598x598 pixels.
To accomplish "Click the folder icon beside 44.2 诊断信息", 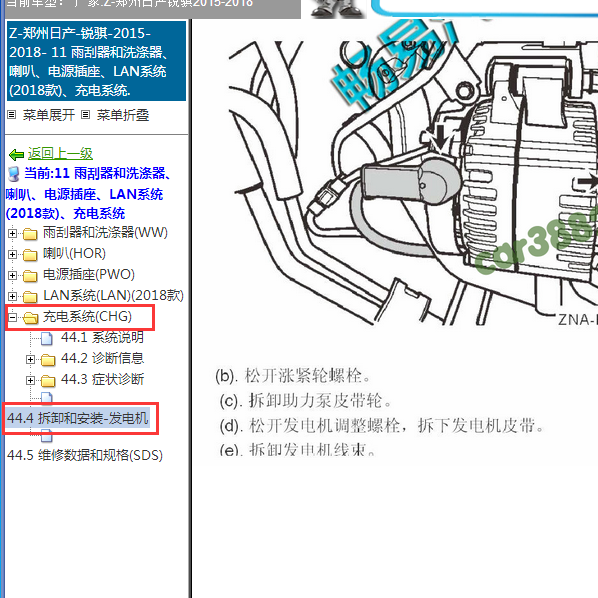I will (x=48, y=359).
